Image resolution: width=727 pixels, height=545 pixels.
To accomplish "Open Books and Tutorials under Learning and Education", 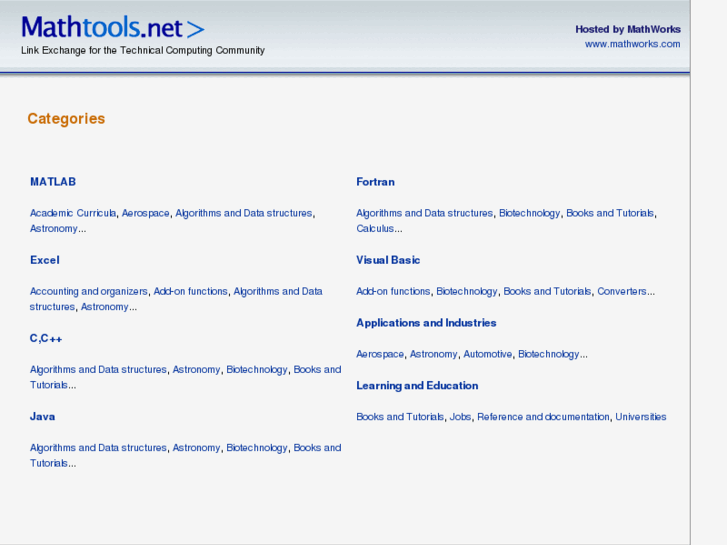I will tap(400, 417).
